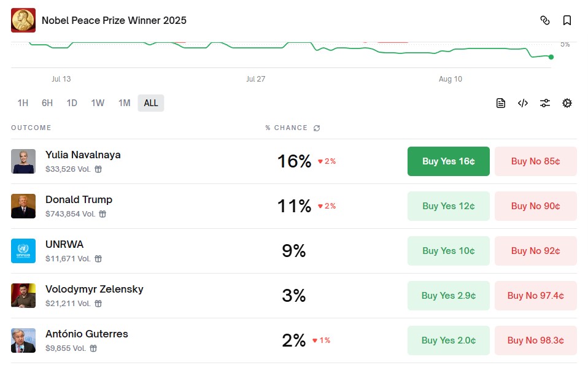The width and height of the screenshot is (588, 365).
Task: Buy Yes on Yulia Navalnaya at 16¢
Action: pos(449,161)
